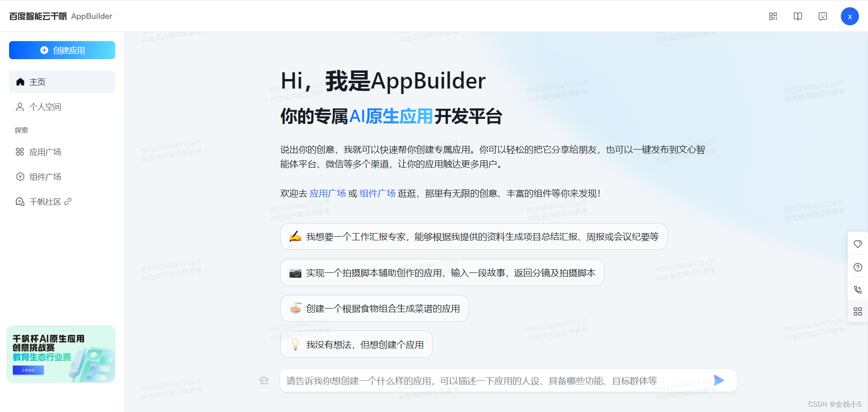Open the user avatar menu
The image size is (868, 412).
(x=850, y=16)
